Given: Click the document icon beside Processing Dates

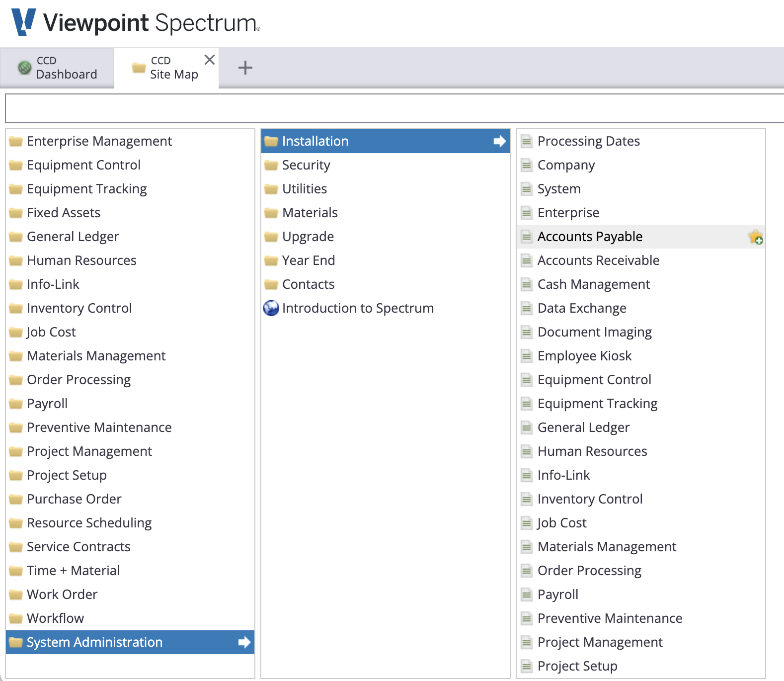Looking at the screenshot, I should point(527,141).
